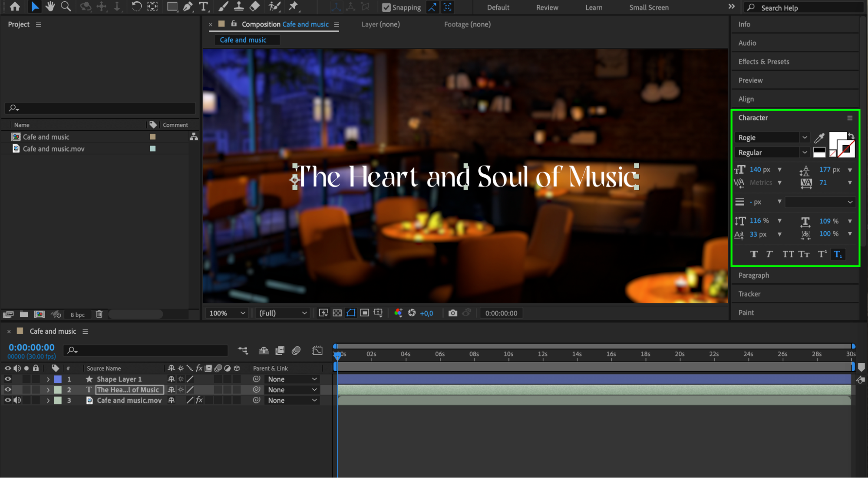
Task: Click the trash icon in the Project panel
Action: pyautogui.click(x=99, y=314)
